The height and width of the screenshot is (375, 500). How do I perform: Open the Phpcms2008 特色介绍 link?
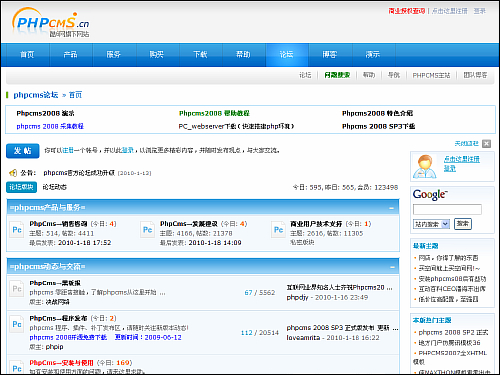377,113
